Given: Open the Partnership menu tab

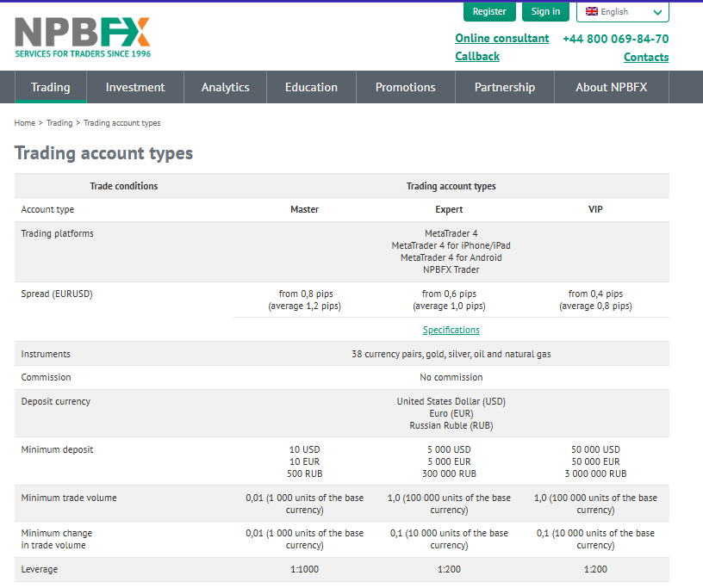Looking at the screenshot, I should tap(504, 87).
